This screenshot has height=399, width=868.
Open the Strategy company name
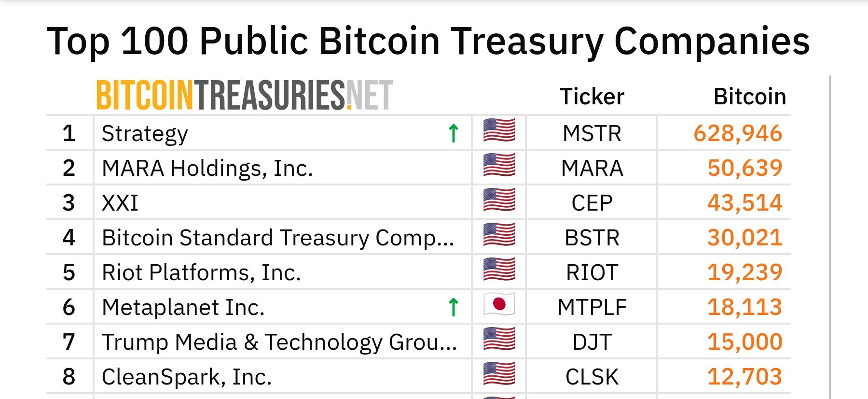point(145,134)
